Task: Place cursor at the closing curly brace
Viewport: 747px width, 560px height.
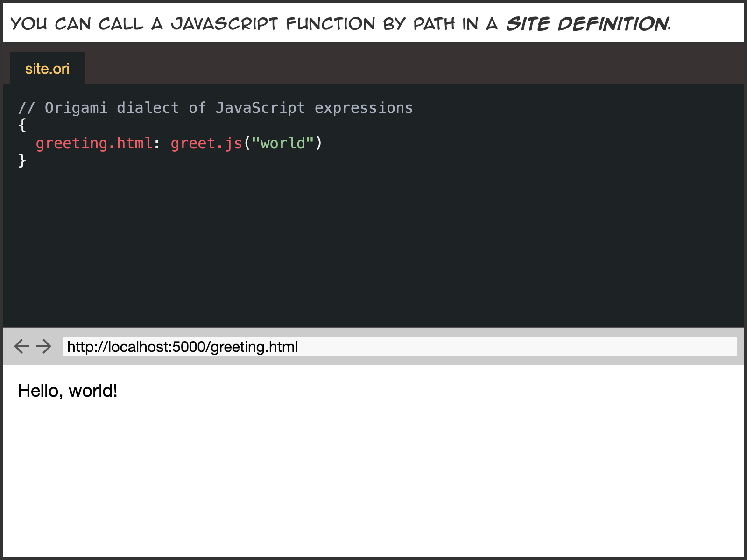Action: (x=22, y=161)
